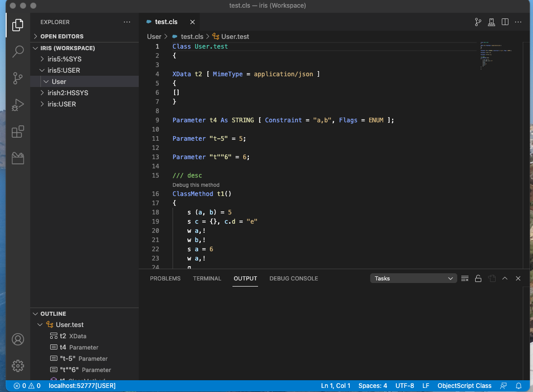
Task: Toggle output scroll lock
Action: coord(478,278)
